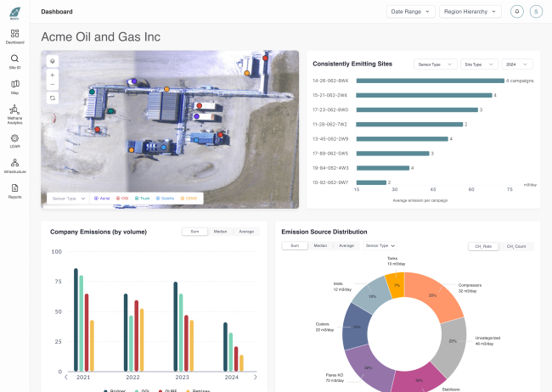Click the orange Compressors donut slice
This screenshot has height=392, width=552.
[433, 295]
